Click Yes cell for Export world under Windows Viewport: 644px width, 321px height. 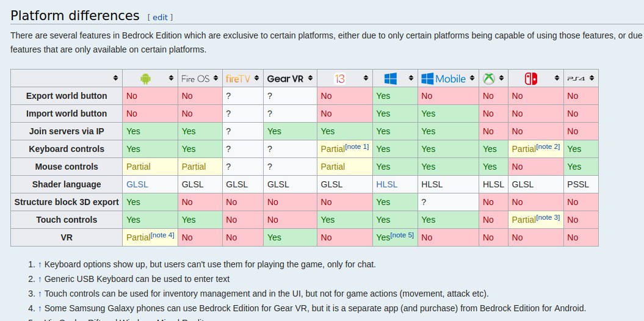pos(395,96)
